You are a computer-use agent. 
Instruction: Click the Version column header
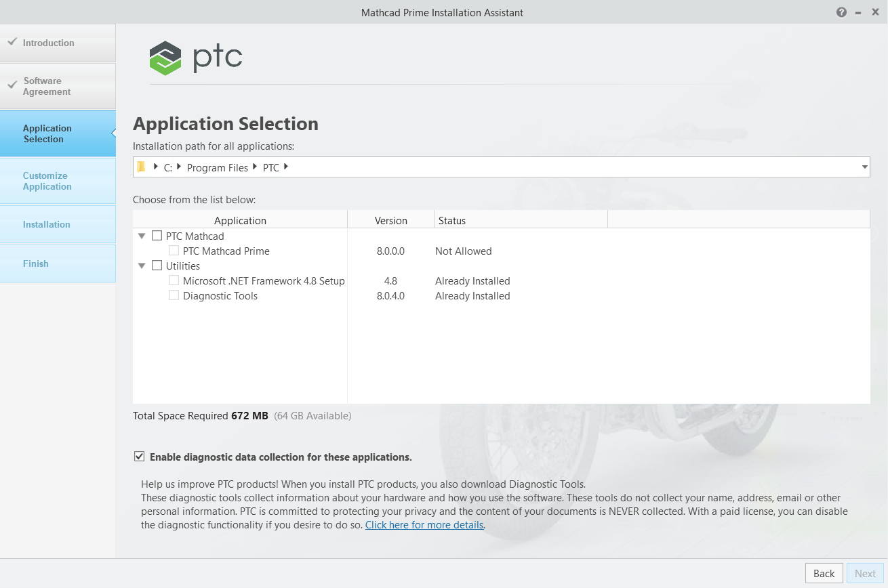[390, 220]
